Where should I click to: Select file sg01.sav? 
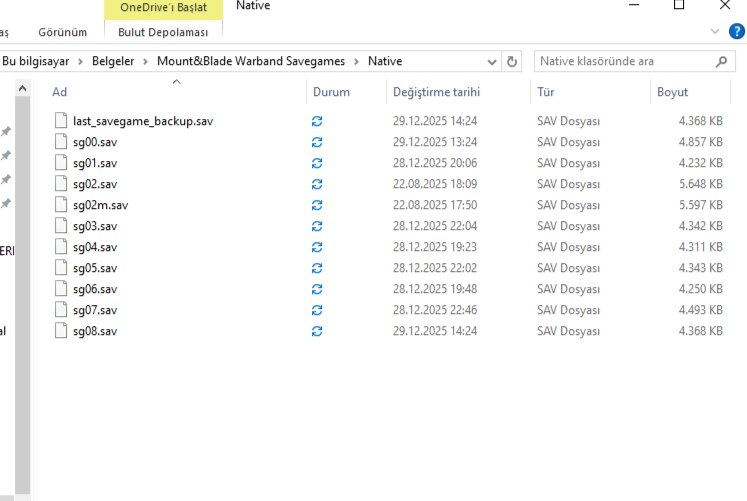coord(95,163)
